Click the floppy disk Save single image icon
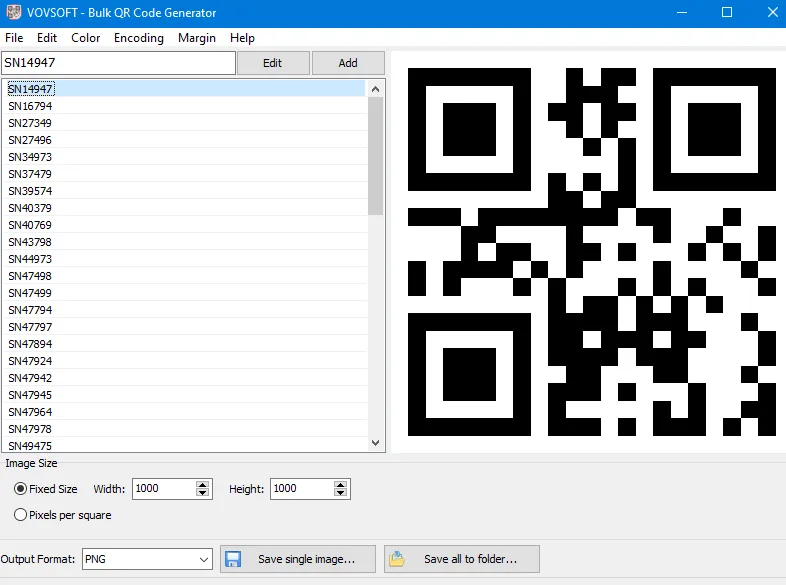 click(232, 559)
